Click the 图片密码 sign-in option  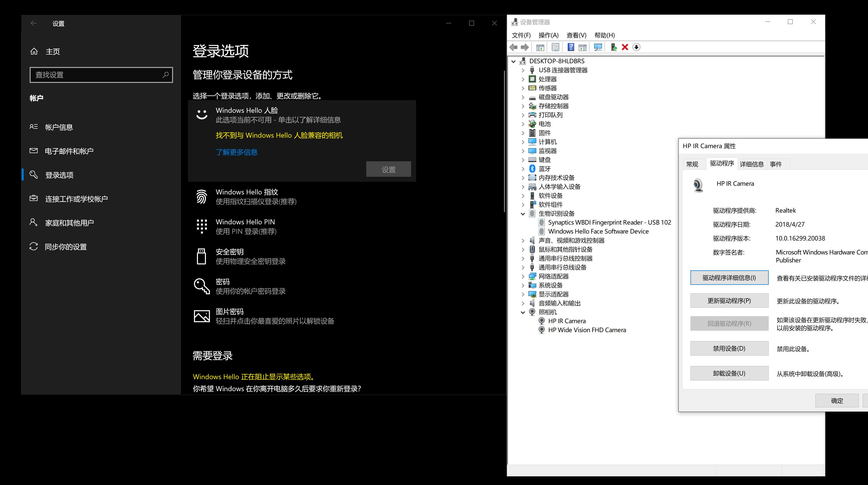click(x=302, y=316)
